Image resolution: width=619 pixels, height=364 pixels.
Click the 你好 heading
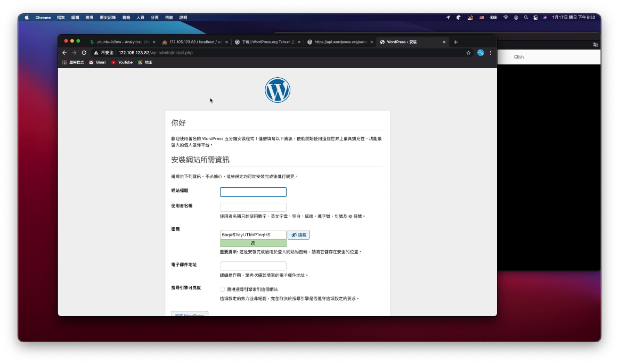coord(178,122)
